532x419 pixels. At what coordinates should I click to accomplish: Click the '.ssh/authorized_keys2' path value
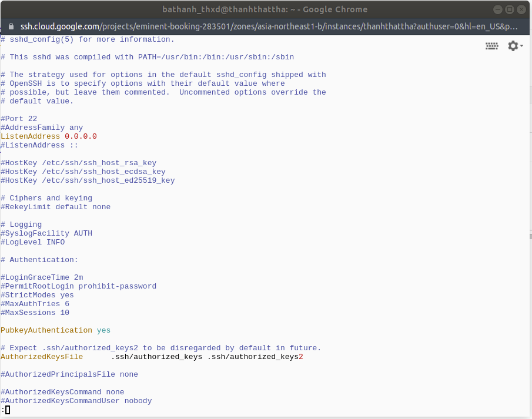tap(255, 357)
